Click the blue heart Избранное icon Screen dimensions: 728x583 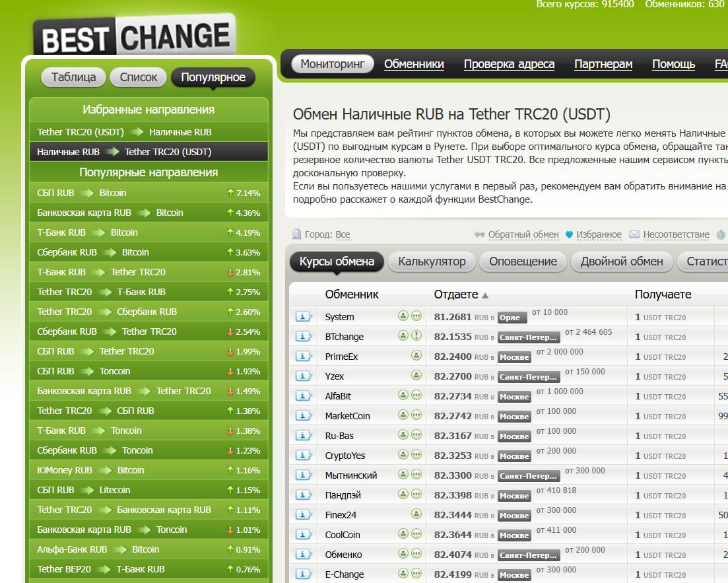(570, 234)
